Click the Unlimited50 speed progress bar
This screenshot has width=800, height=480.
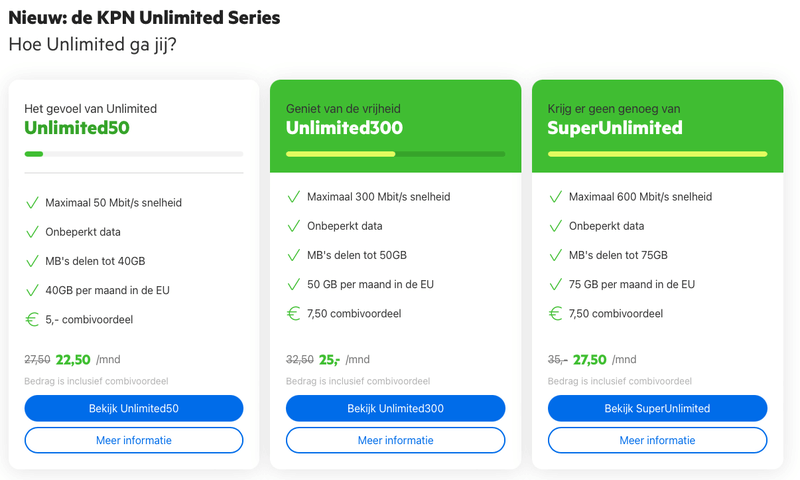134,154
